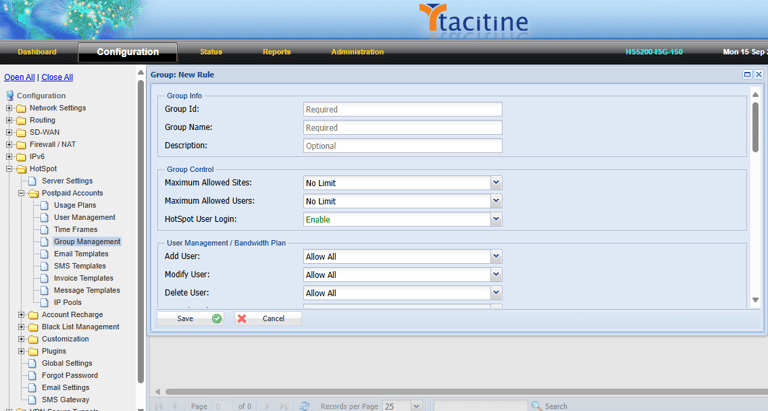Viewport: 768px width, 411px height.
Task: Open Server Settings tree item
Action: pyautogui.click(x=67, y=181)
